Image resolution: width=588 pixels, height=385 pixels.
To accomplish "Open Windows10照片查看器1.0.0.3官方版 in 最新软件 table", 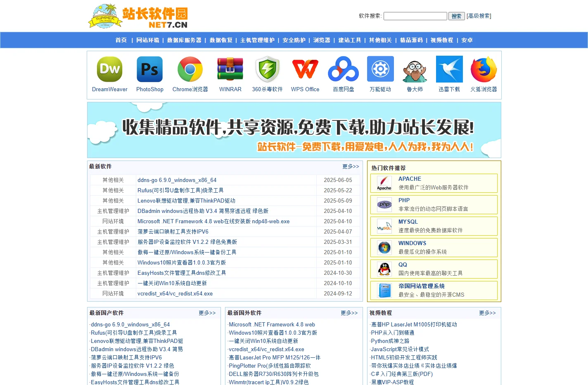I will point(182,262).
